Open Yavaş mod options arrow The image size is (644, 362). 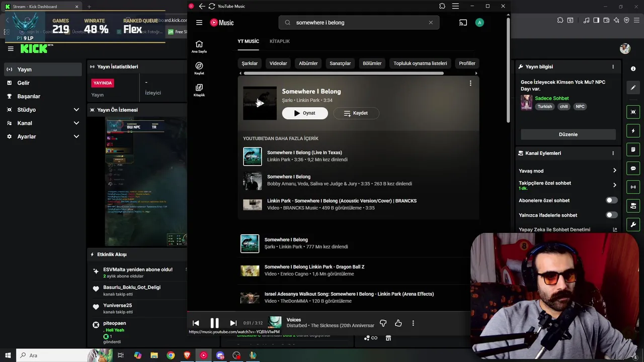[x=614, y=171]
